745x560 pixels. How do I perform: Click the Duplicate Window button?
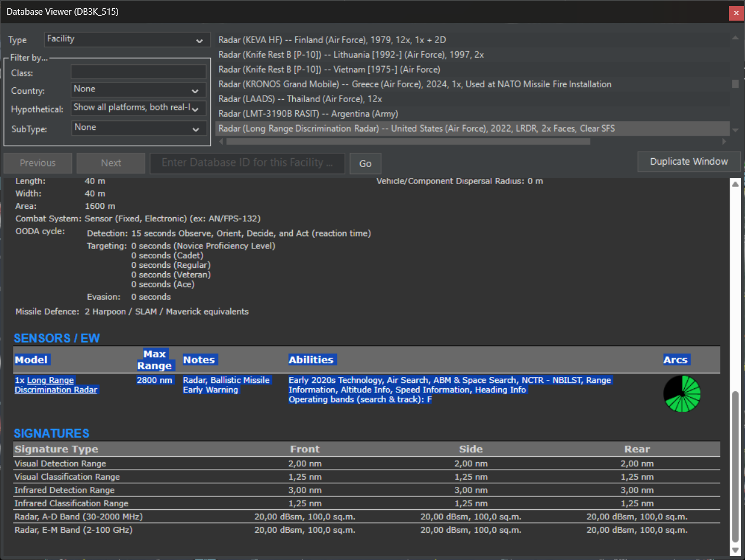point(689,162)
